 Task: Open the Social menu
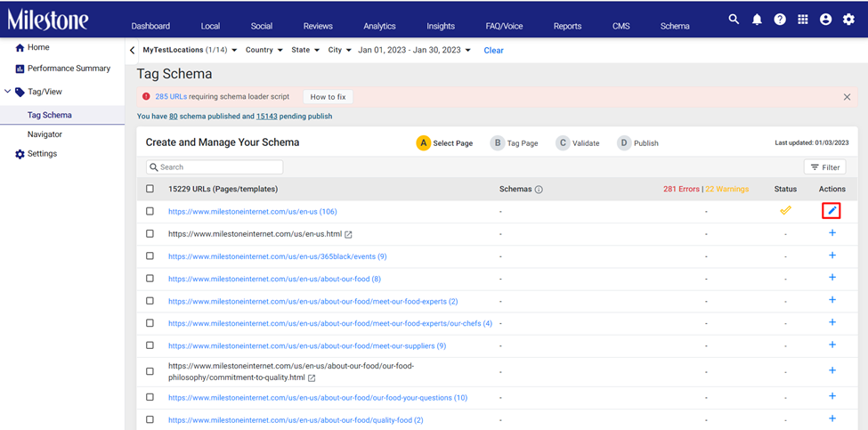(261, 26)
